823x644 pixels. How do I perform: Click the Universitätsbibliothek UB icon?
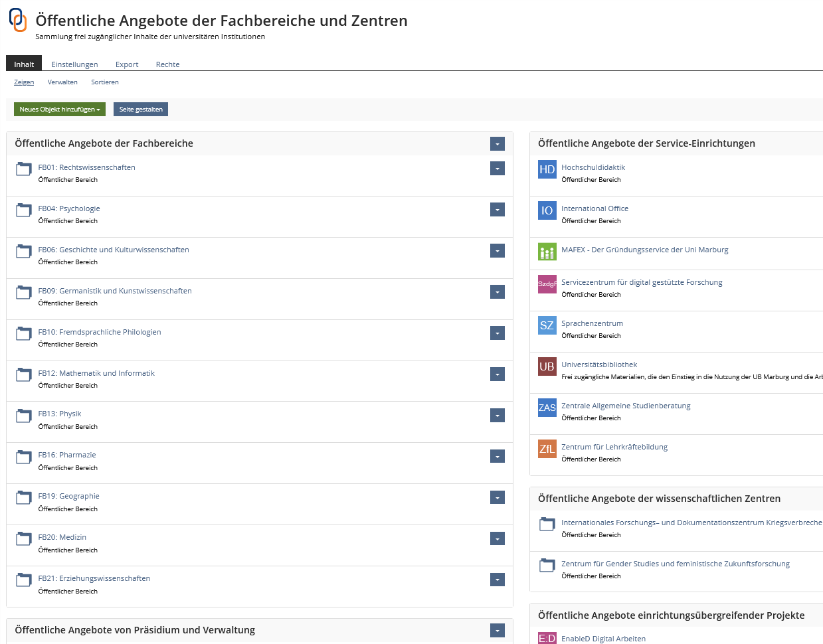click(x=547, y=366)
